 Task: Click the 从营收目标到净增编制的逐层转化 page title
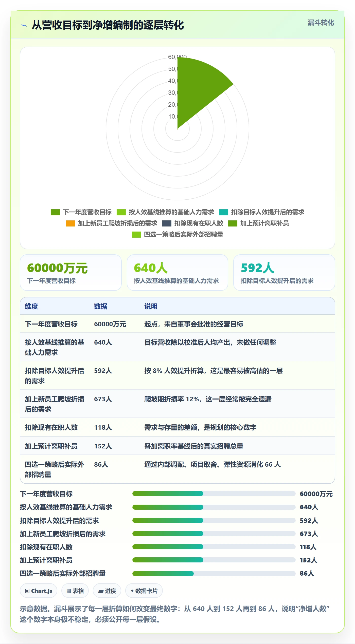click(108, 25)
